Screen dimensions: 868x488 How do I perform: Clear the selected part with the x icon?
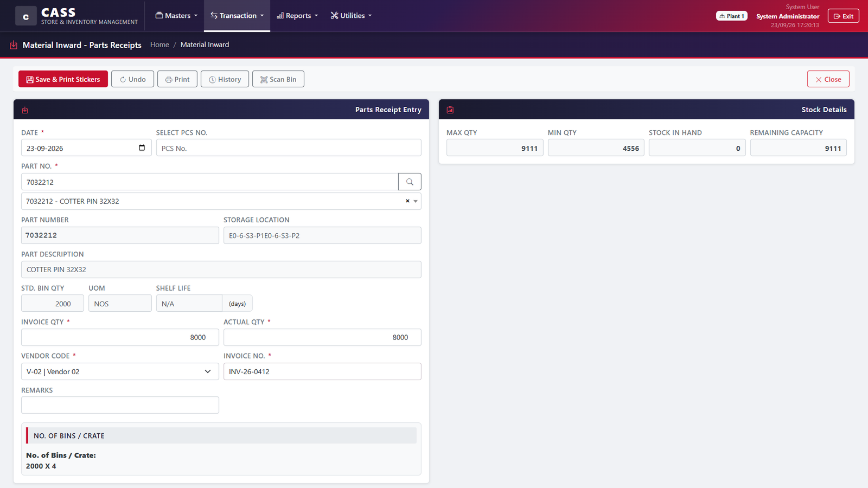click(x=407, y=201)
